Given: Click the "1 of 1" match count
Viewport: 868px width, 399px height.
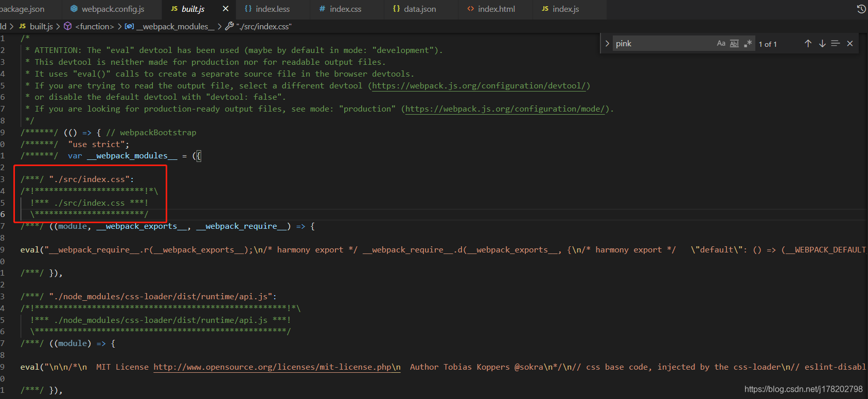Looking at the screenshot, I should tap(768, 44).
